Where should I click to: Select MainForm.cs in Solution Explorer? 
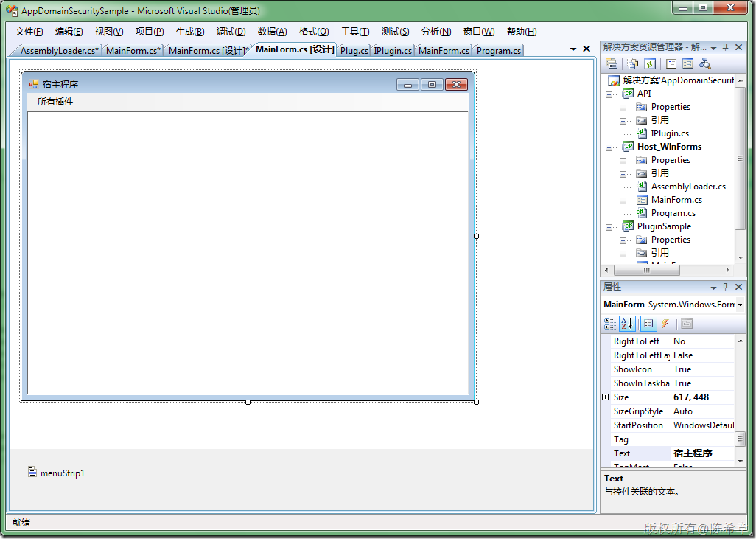coord(676,200)
